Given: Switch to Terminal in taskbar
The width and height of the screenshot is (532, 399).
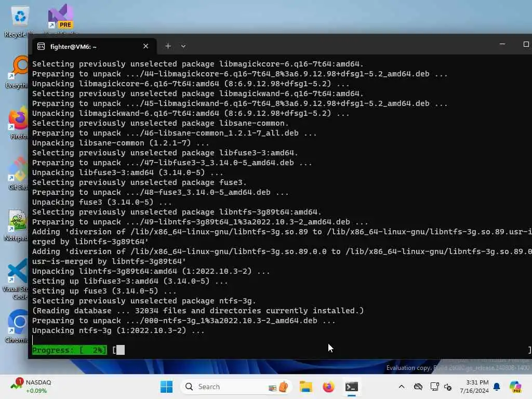Looking at the screenshot, I should coord(352,387).
